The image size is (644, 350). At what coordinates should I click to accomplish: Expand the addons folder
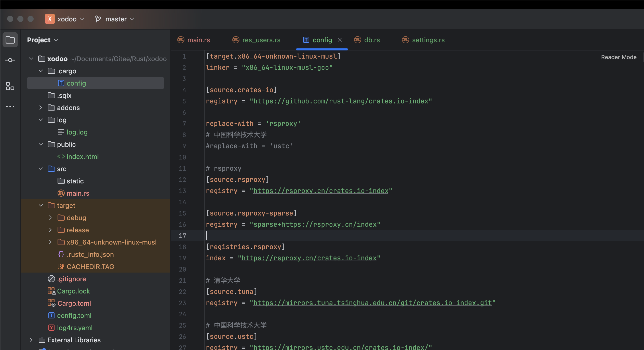[x=41, y=107]
